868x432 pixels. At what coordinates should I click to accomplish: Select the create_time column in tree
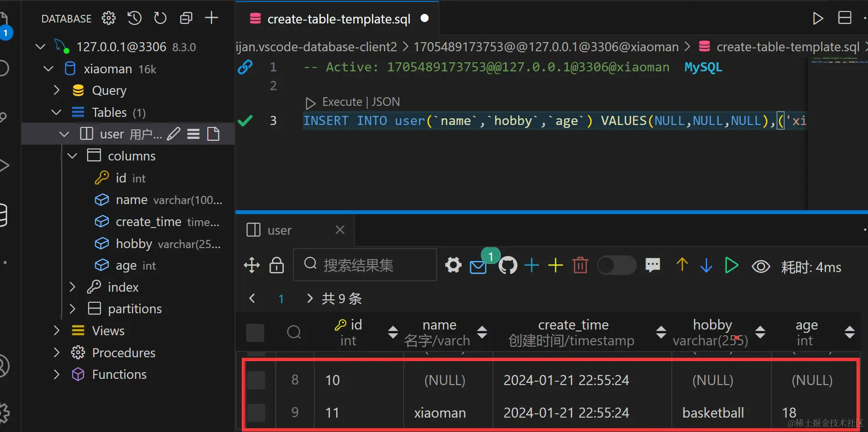(x=148, y=222)
